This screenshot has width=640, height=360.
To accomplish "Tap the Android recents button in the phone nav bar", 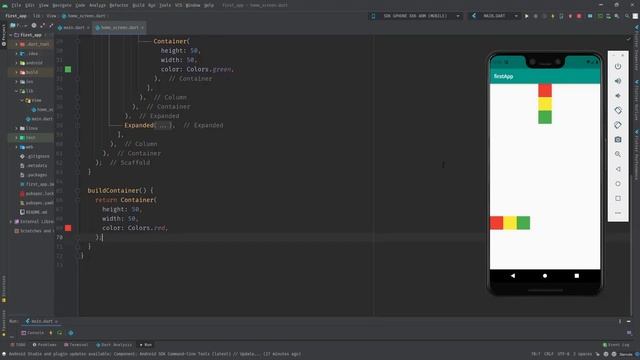I will (x=577, y=276).
